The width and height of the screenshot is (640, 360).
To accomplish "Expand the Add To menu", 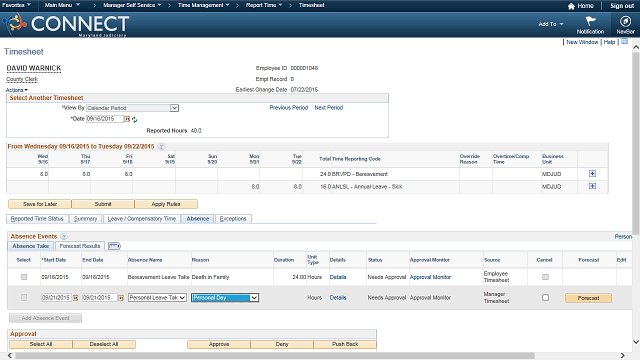I will coord(551,24).
